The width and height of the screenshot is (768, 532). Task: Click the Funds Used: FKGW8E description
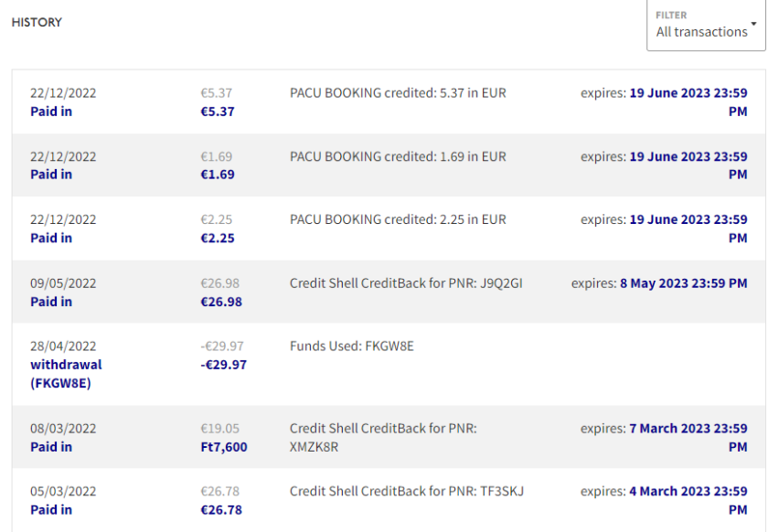click(351, 346)
